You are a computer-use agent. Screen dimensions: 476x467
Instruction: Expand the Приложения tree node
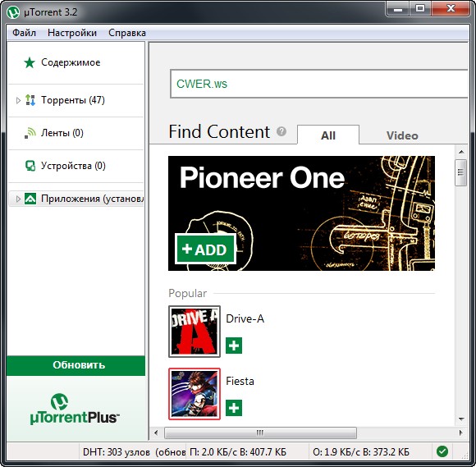[18, 199]
